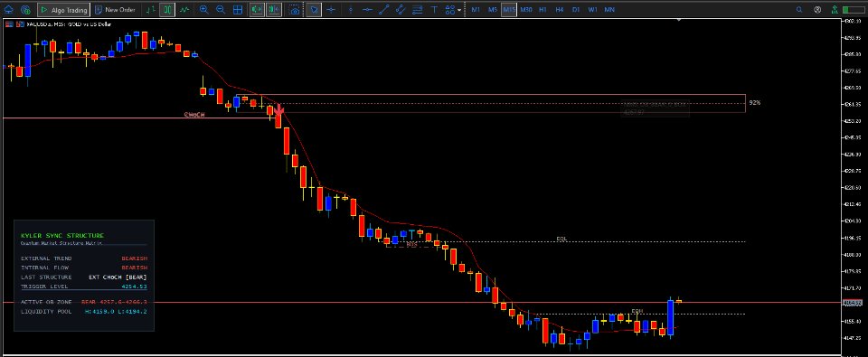The width and height of the screenshot is (868, 357).
Task: Click the red sell arrow marker
Action: click(x=278, y=109)
